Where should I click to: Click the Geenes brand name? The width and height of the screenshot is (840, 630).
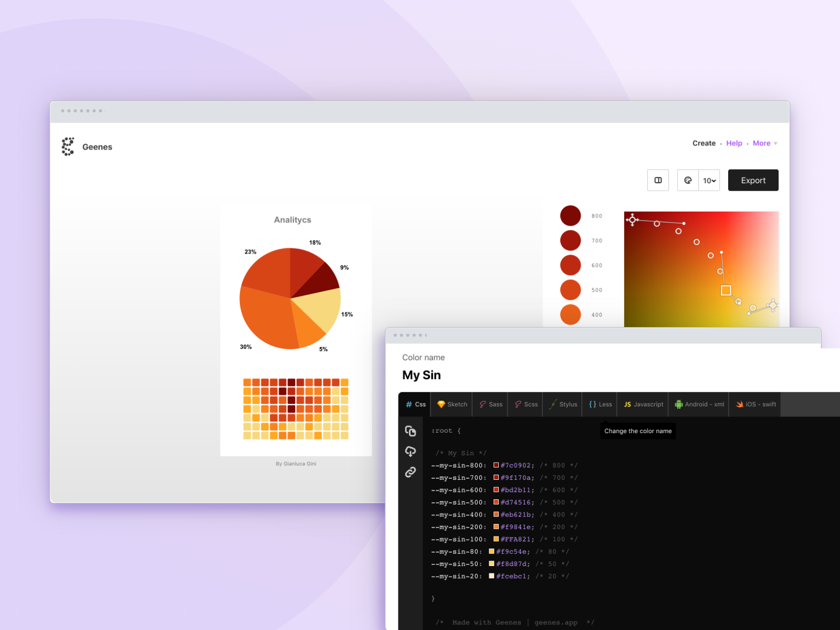[97, 147]
